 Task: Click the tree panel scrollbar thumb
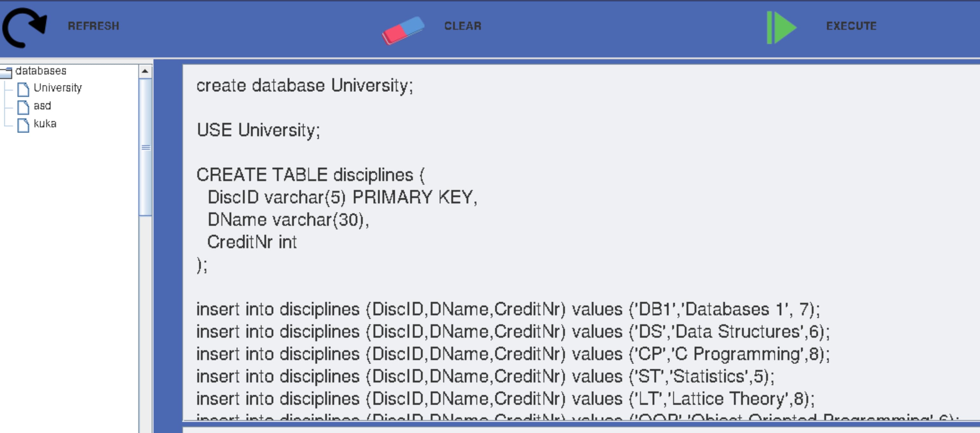pos(145,147)
